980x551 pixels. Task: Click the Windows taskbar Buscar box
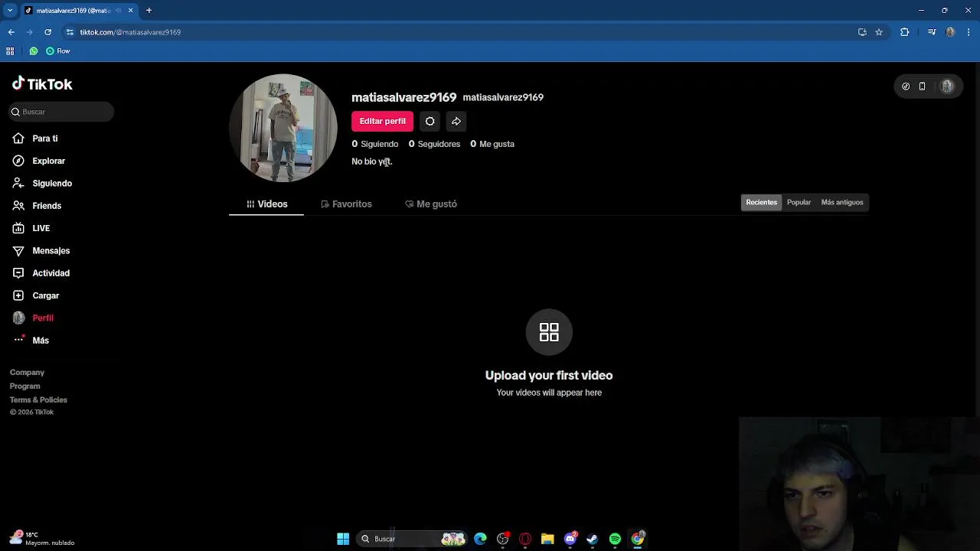413,539
